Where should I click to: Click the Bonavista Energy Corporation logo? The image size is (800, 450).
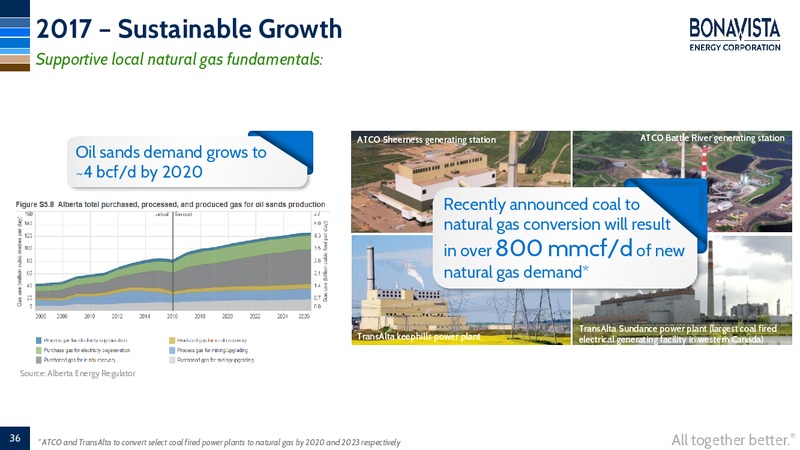(735, 35)
